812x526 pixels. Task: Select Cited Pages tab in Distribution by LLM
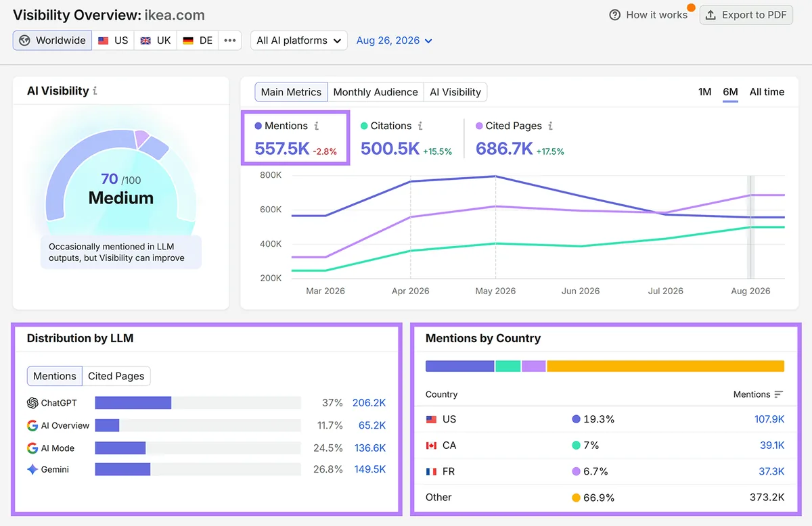pos(116,376)
